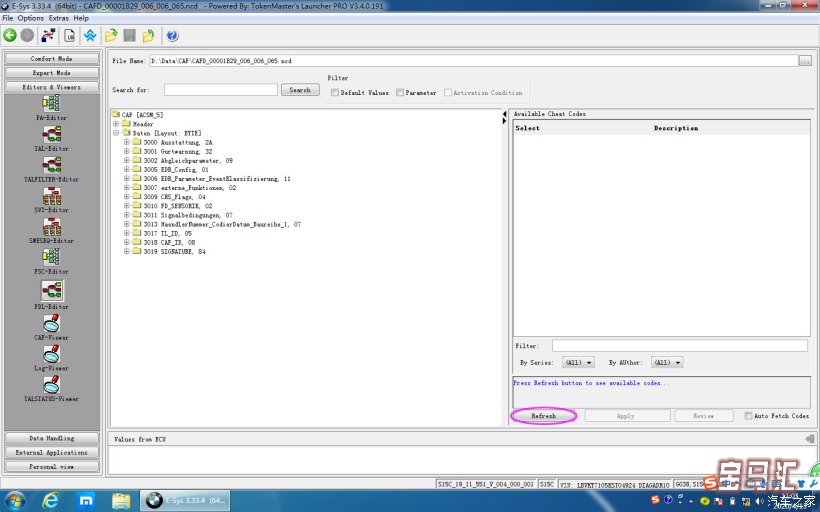Open the By Author dropdown
Viewport: 820px width, 512px height.
(x=667, y=362)
